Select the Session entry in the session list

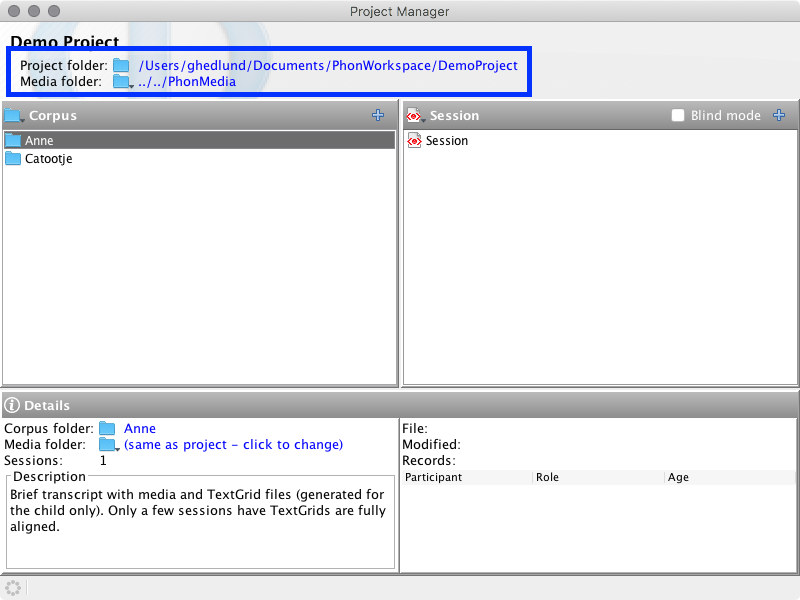click(445, 141)
